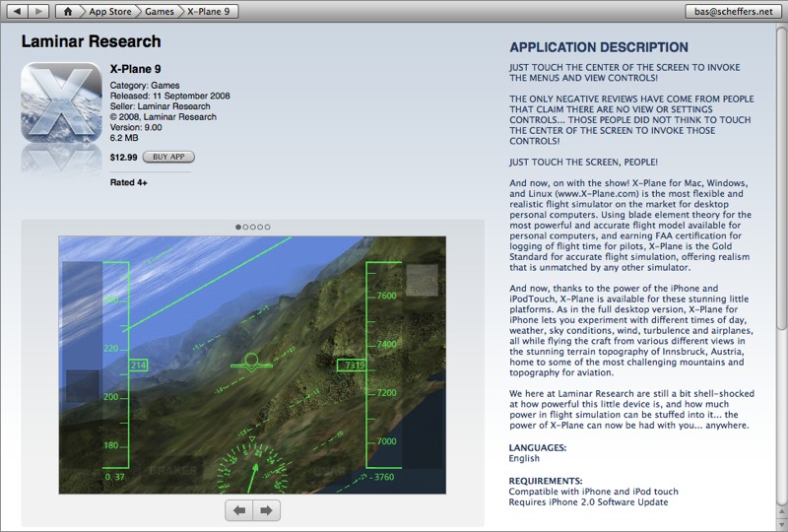788x532 pixels.
Task: Go back with the left arrow button
Action: tap(17, 11)
